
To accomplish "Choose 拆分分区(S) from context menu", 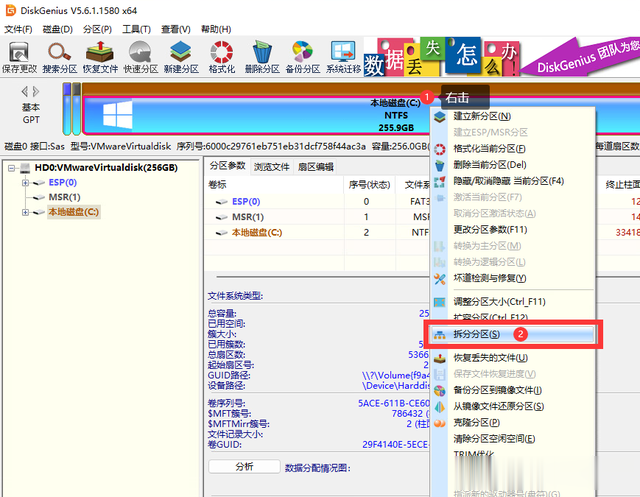I will (x=513, y=335).
